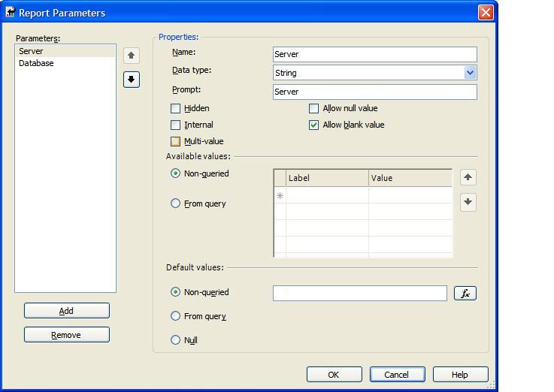Select Null for default values
Image resolution: width=554 pixels, height=392 pixels.
pos(176,340)
